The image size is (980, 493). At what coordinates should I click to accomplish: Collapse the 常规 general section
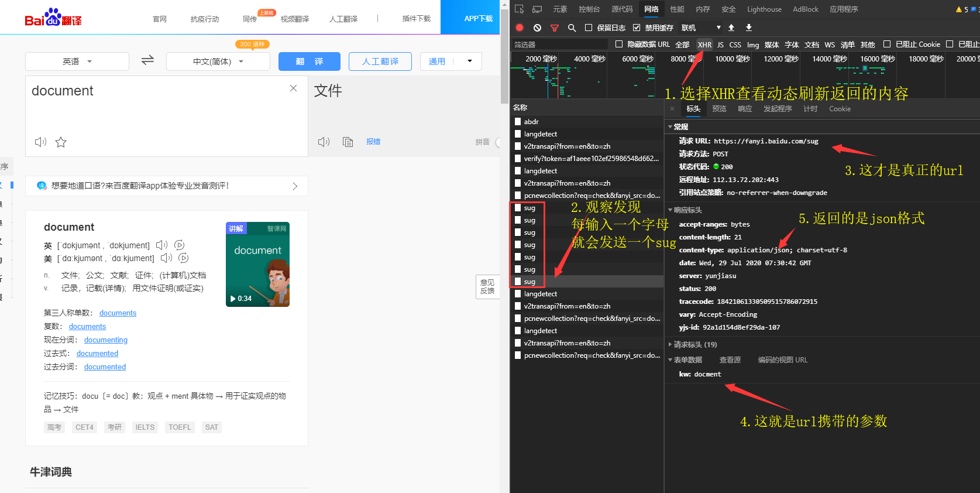670,127
